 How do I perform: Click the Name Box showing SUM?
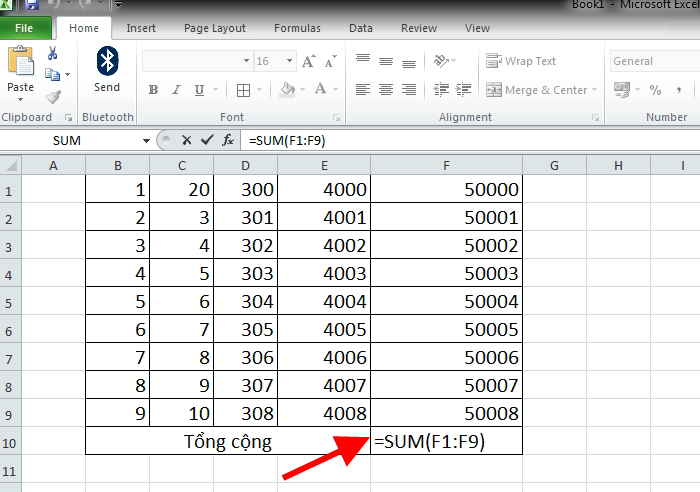[67, 141]
